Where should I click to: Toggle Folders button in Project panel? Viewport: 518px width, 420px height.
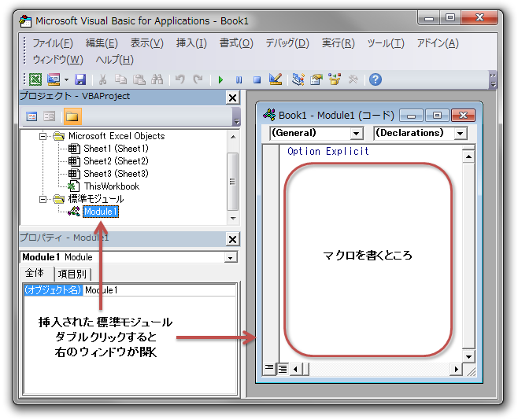pyautogui.click(x=72, y=116)
